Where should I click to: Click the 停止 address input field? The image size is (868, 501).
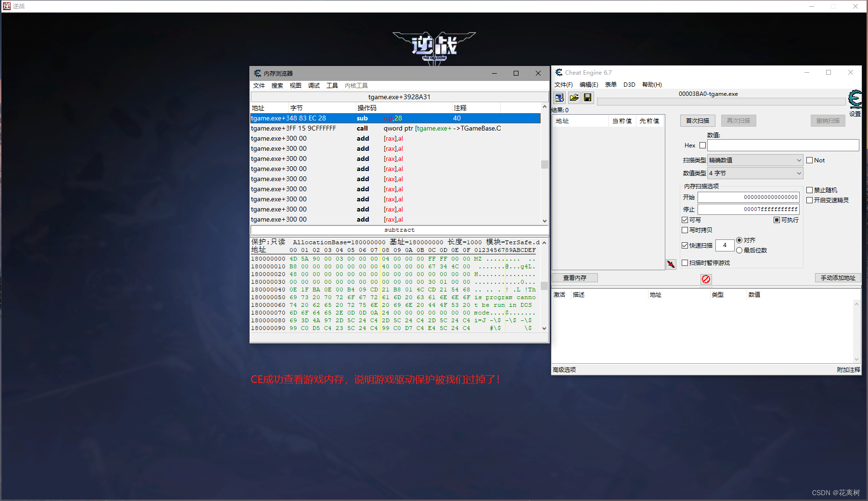point(749,209)
